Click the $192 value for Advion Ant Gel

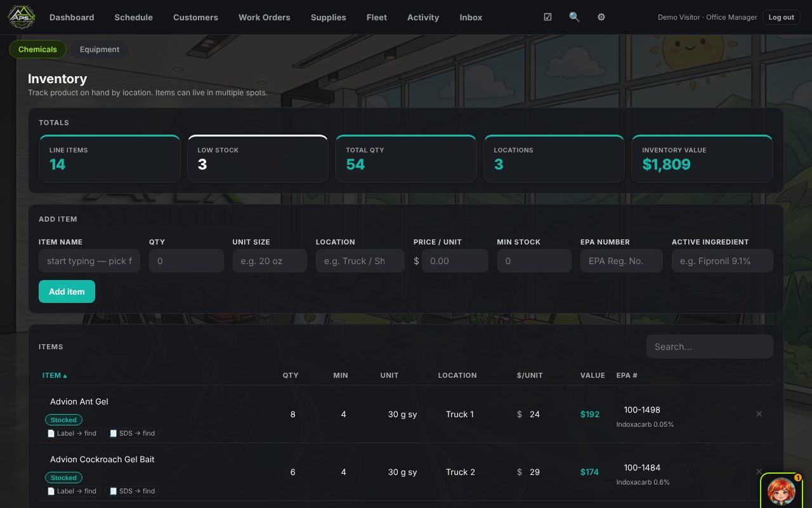[x=590, y=414]
